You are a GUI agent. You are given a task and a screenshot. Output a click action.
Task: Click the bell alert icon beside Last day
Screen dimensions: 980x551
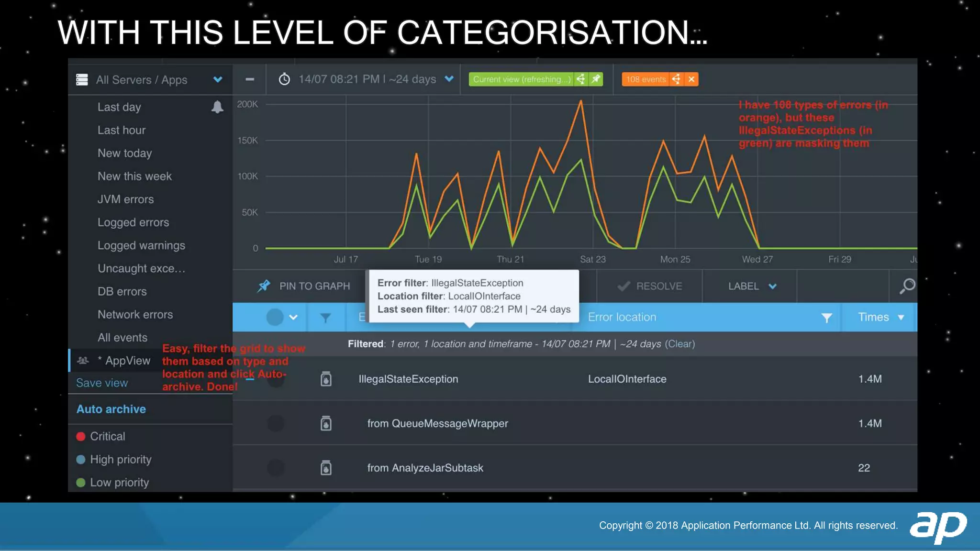click(x=217, y=107)
